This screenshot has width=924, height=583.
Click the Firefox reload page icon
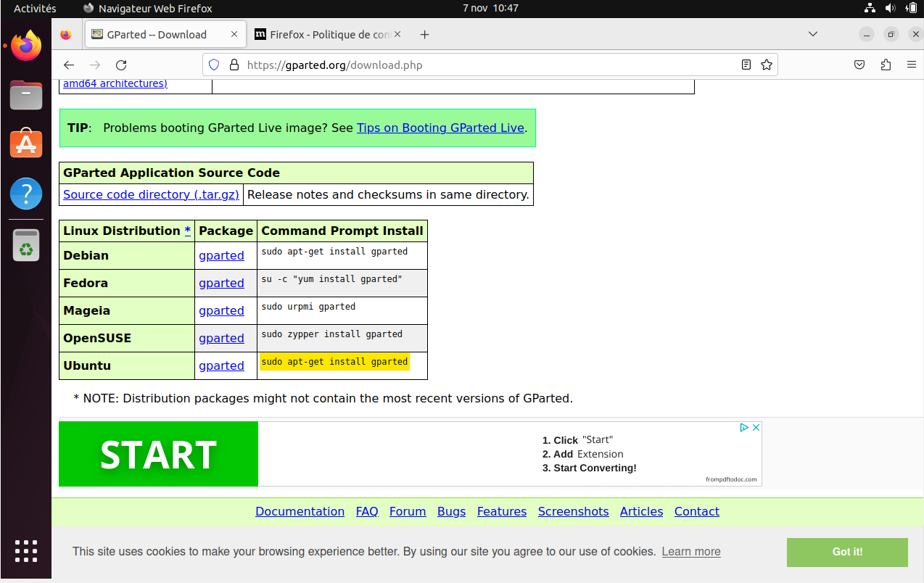[x=121, y=65]
